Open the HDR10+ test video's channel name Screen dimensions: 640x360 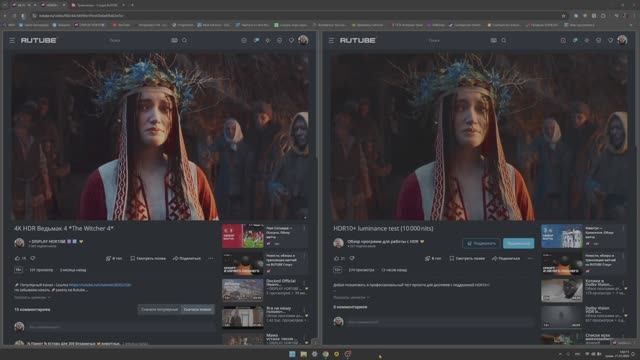[x=383, y=242]
